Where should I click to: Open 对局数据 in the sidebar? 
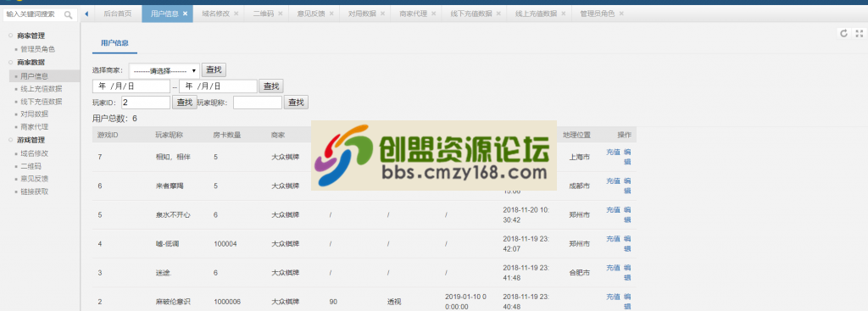tap(34, 114)
